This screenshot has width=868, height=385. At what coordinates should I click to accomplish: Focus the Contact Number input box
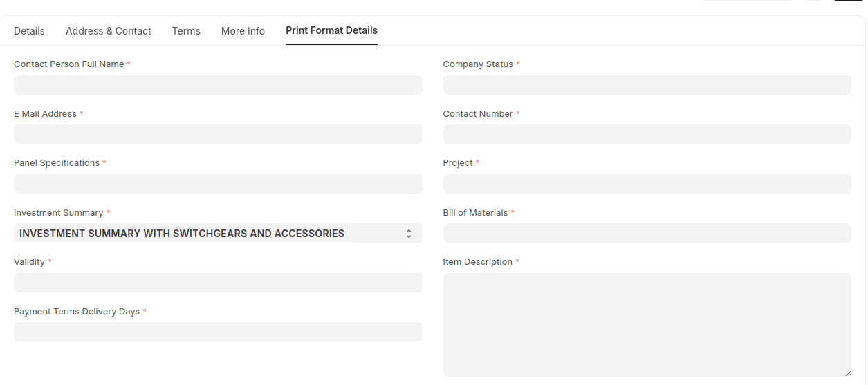point(647,134)
